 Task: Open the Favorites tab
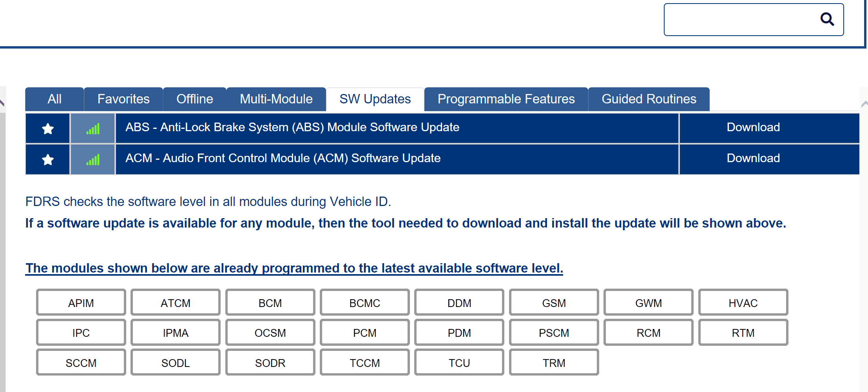click(x=123, y=99)
